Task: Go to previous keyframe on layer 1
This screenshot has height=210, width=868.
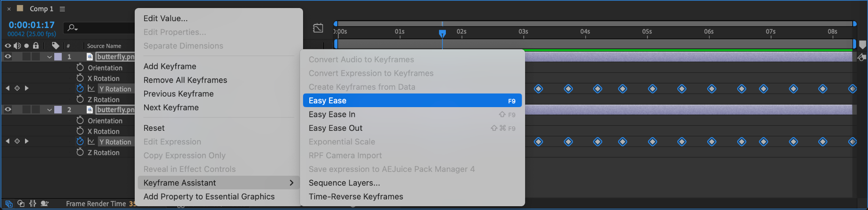Action: tap(7, 88)
